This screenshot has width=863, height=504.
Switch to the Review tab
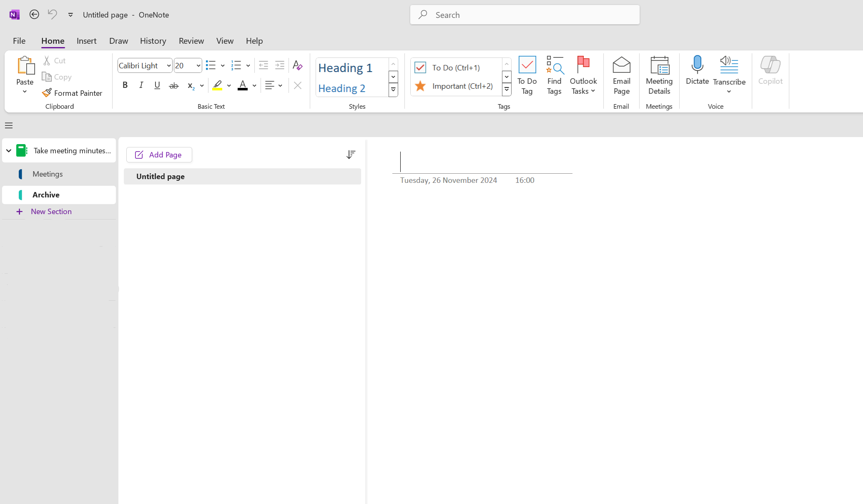[191, 40]
